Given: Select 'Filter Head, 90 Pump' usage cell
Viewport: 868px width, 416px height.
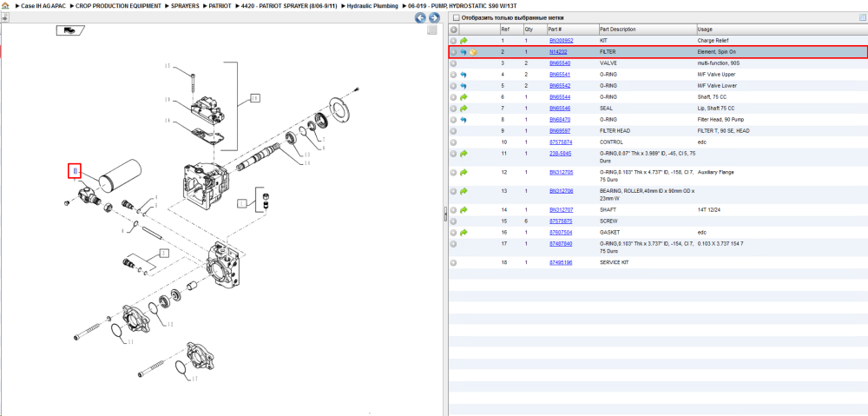Looking at the screenshot, I should 720,120.
